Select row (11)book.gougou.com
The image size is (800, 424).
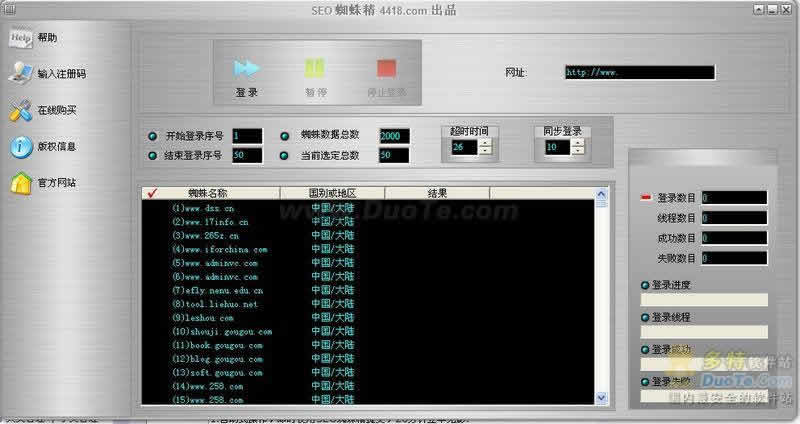pos(368,345)
